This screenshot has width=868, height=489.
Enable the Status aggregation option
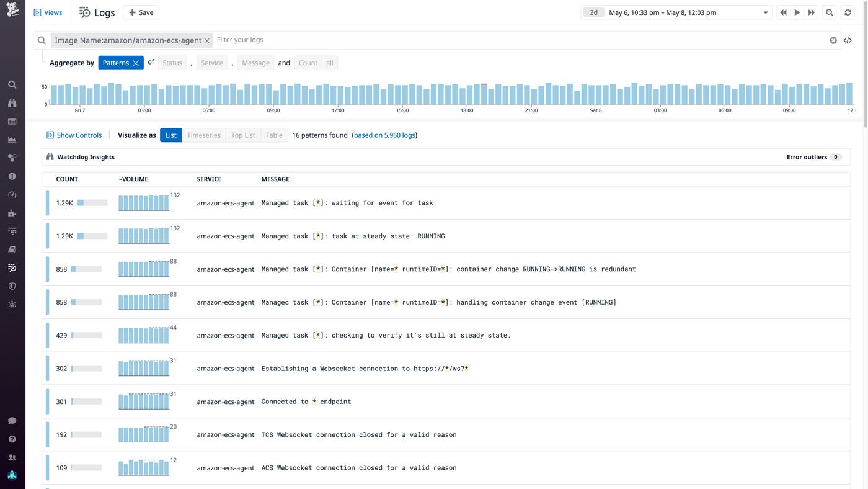(172, 62)
